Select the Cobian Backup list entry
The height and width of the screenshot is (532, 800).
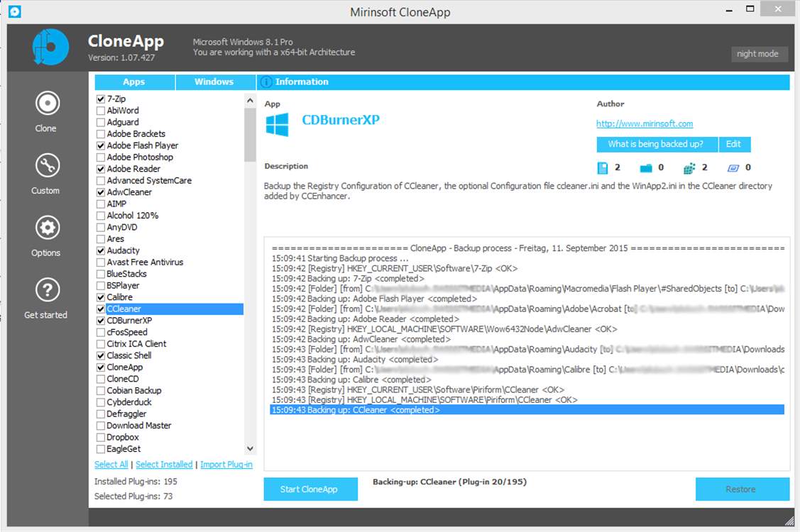(x=133, y=392)
